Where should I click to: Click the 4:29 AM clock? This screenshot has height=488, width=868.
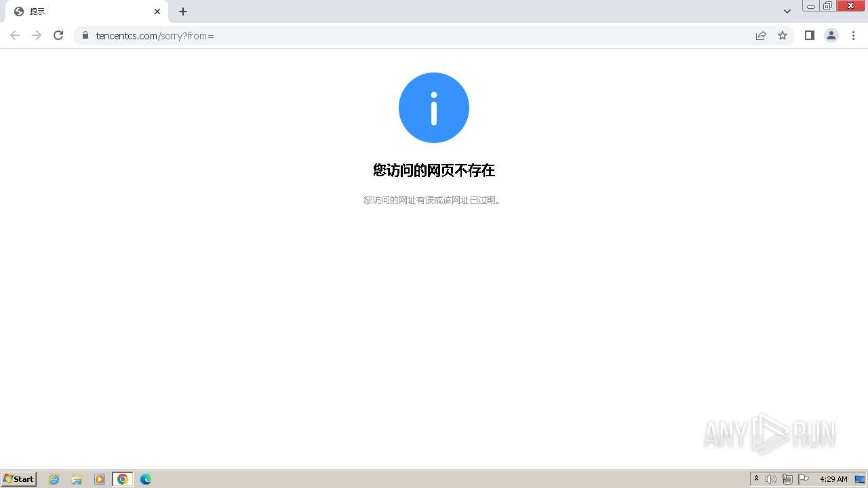[x=833, y=479]
